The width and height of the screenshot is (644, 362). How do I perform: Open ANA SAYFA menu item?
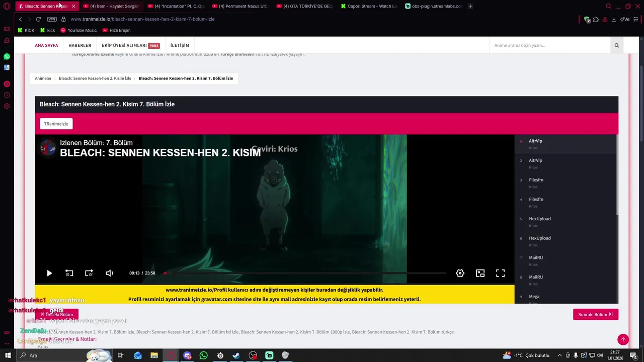(x=46, y=45)
